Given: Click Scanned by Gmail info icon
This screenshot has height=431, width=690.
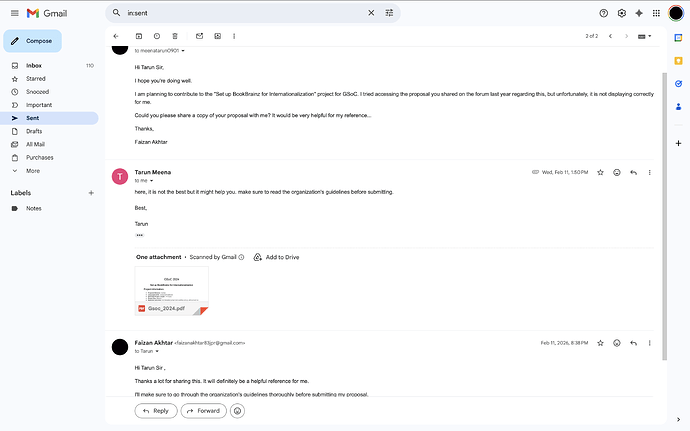Looking at the screenshot, I should click(x=241, y=257).
